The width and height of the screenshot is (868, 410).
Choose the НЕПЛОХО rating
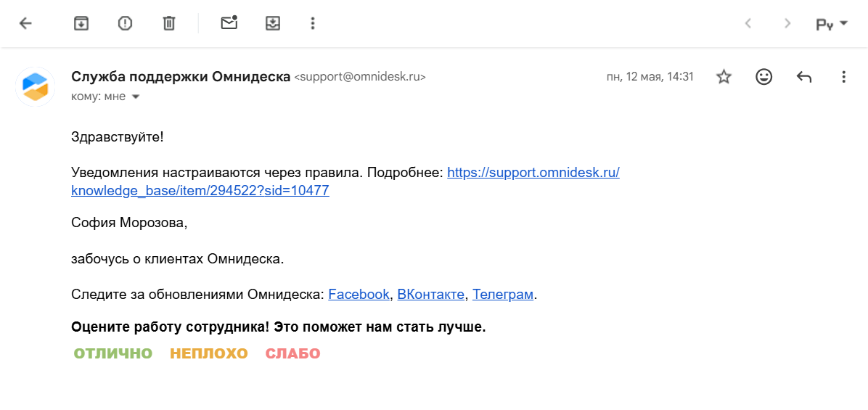point(209,354)
